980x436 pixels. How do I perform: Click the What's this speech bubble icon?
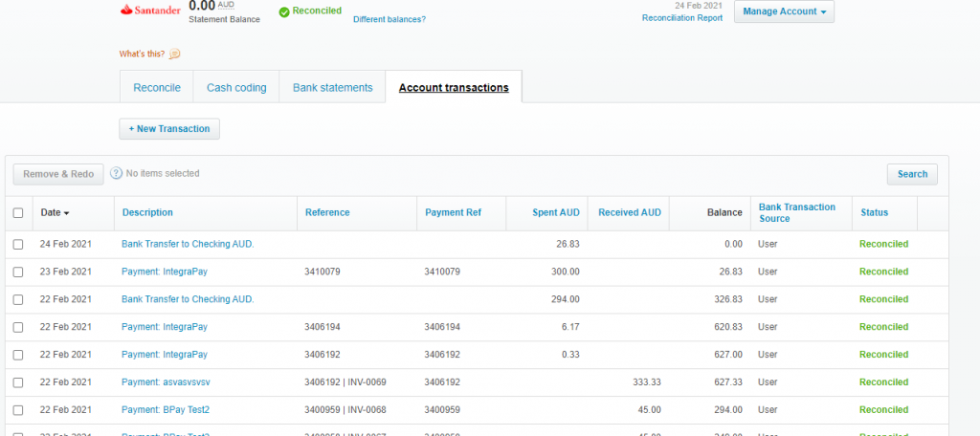pos(174,54)
